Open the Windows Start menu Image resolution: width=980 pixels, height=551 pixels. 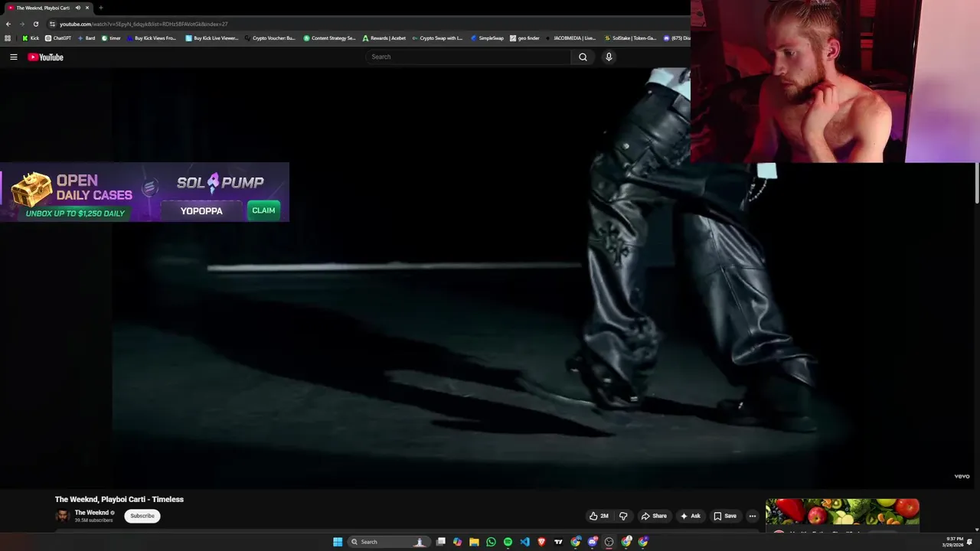(x=338, y=542)
